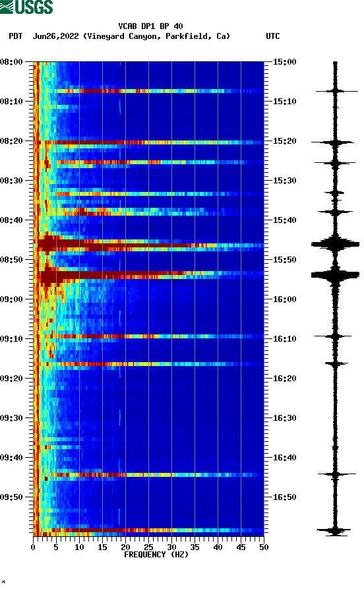
Task: Click the 09:50 PDT time label
Action: [12, 497]
